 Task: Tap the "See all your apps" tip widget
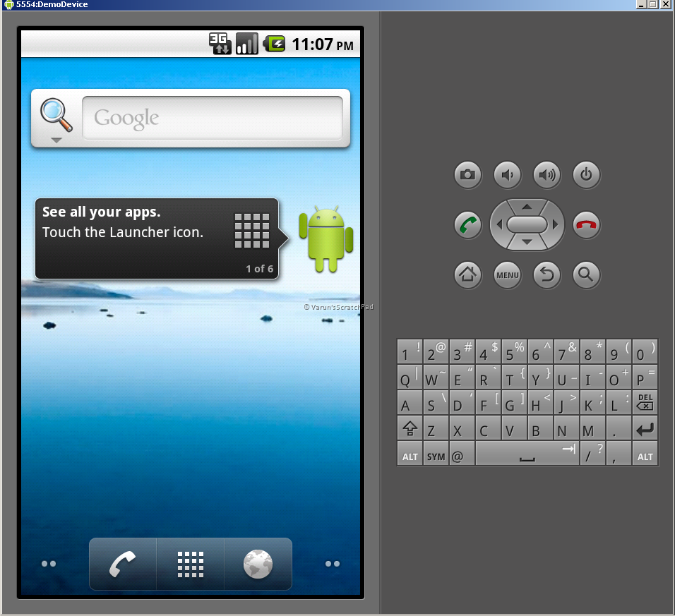[x=157, y=238]
